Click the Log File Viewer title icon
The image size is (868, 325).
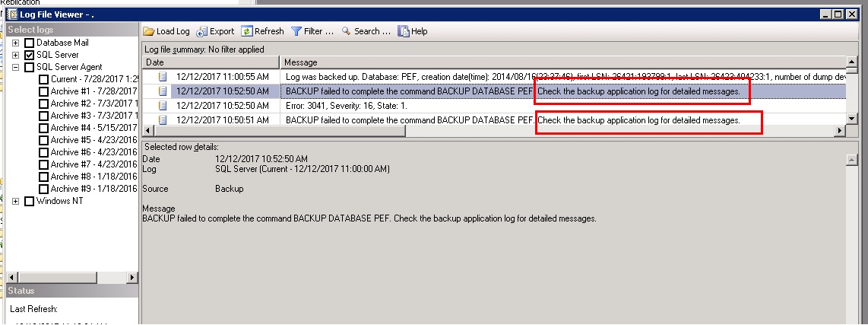click(x=12, y=14)
